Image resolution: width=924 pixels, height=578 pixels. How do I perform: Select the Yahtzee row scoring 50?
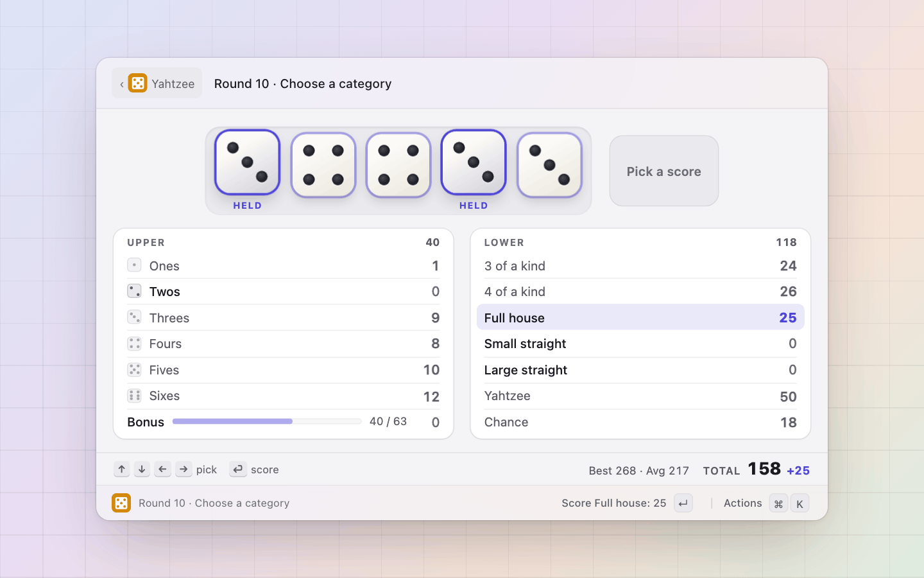click(x=640, y=396)
